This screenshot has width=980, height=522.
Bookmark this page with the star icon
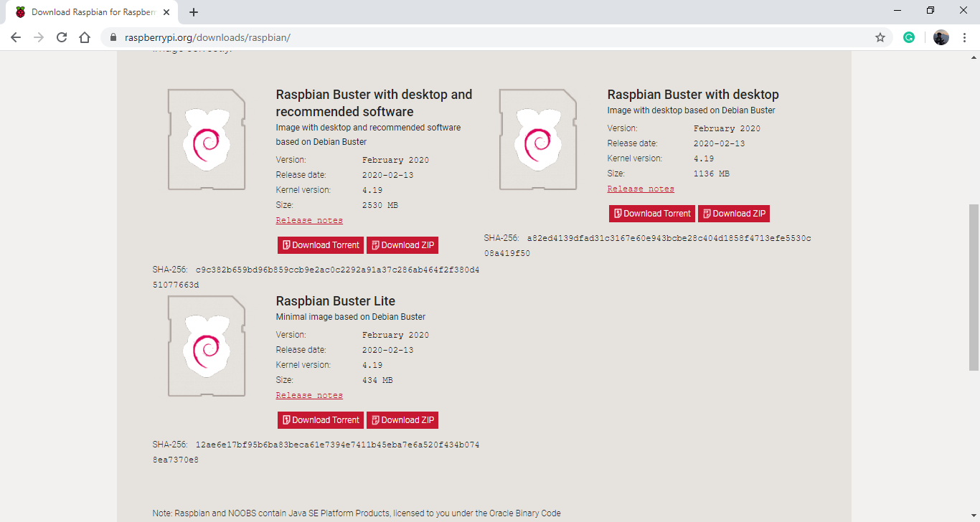880,37
